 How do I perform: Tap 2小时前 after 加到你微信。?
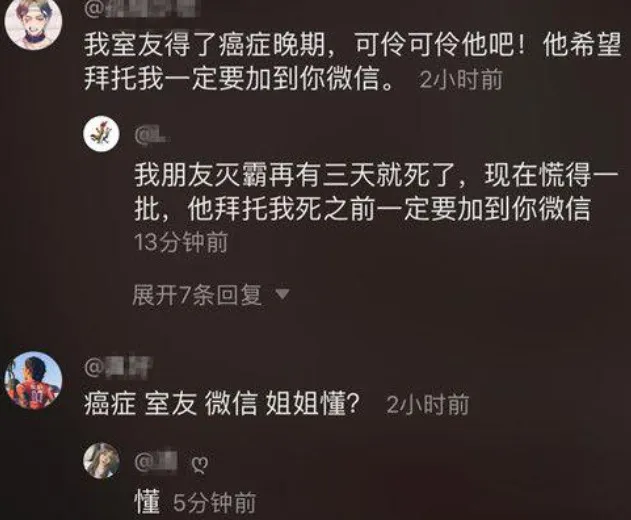tap(461, 79)
